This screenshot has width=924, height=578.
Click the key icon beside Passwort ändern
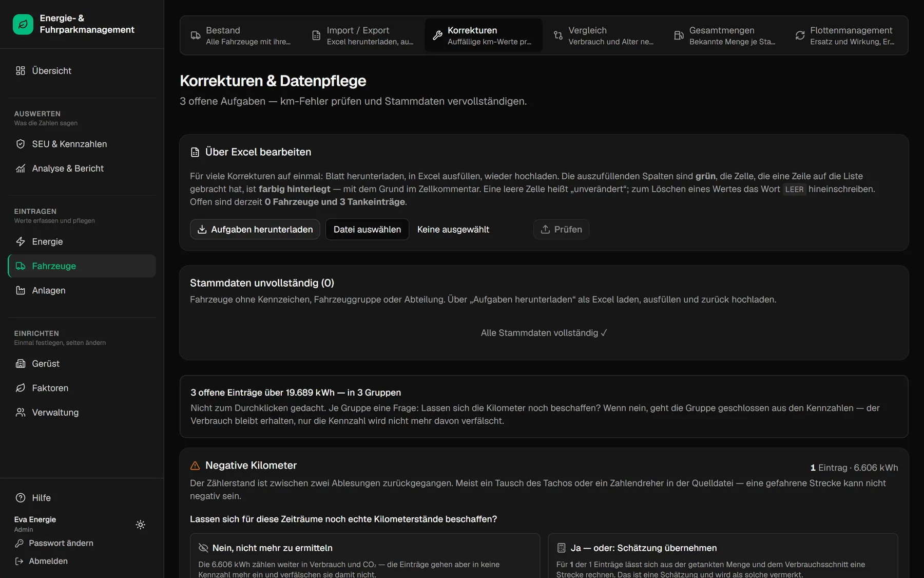pyautogui.click(x=19, y=544)
